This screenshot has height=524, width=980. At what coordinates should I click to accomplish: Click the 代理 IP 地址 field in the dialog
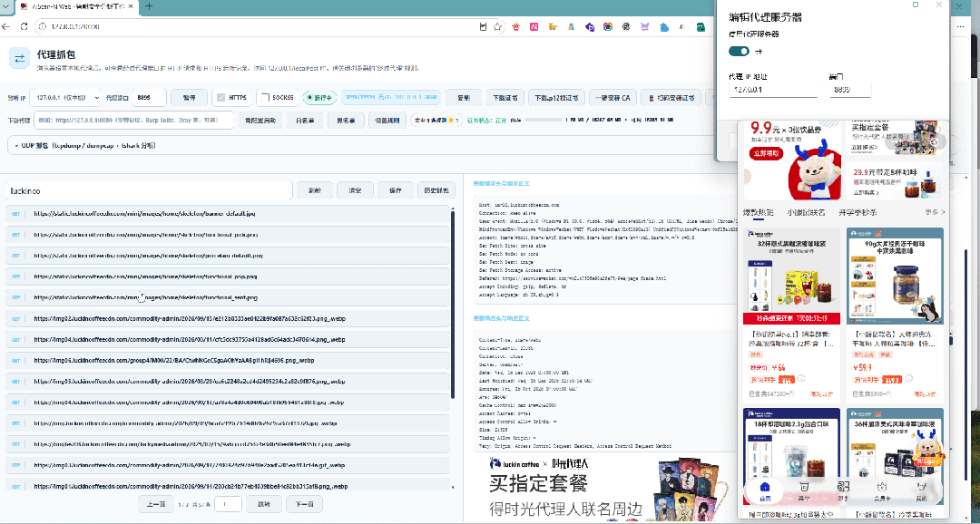tap(773, 90)
